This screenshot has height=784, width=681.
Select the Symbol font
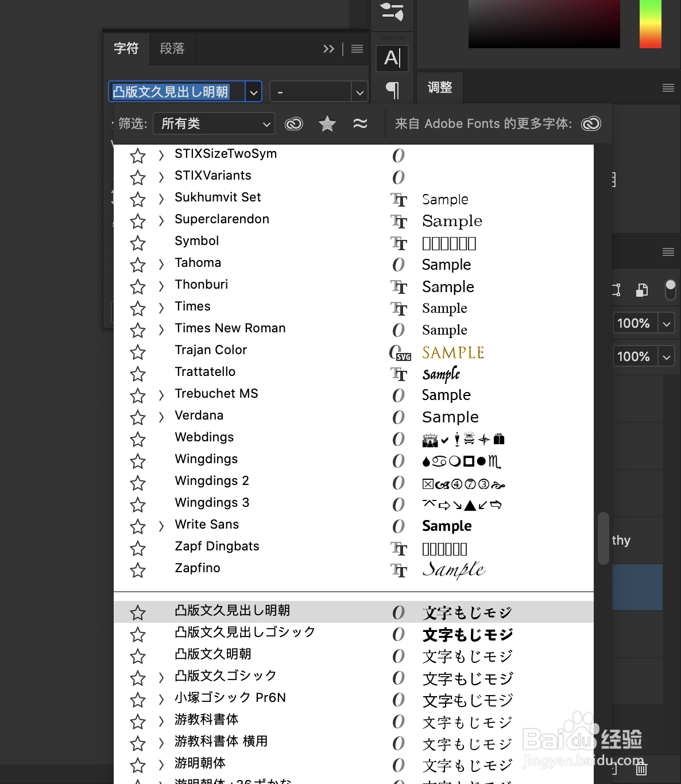coord(197,241)
